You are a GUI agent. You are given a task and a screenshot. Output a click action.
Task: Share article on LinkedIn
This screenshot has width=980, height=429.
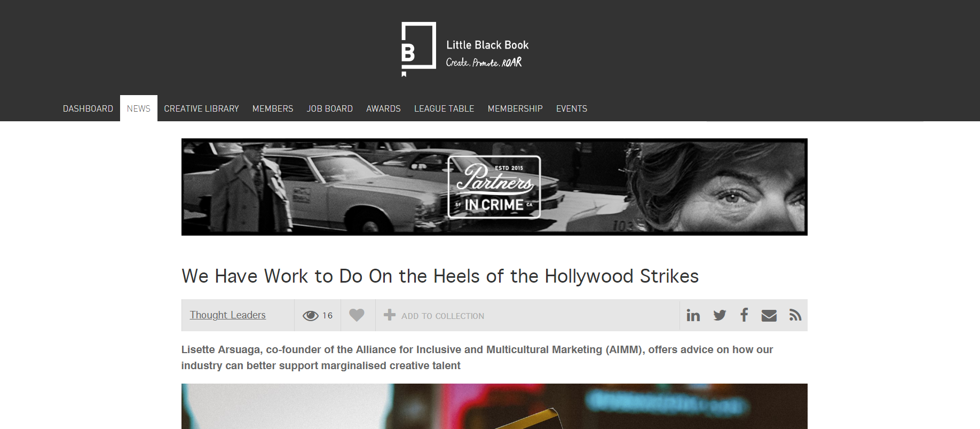tap(693, 315)
